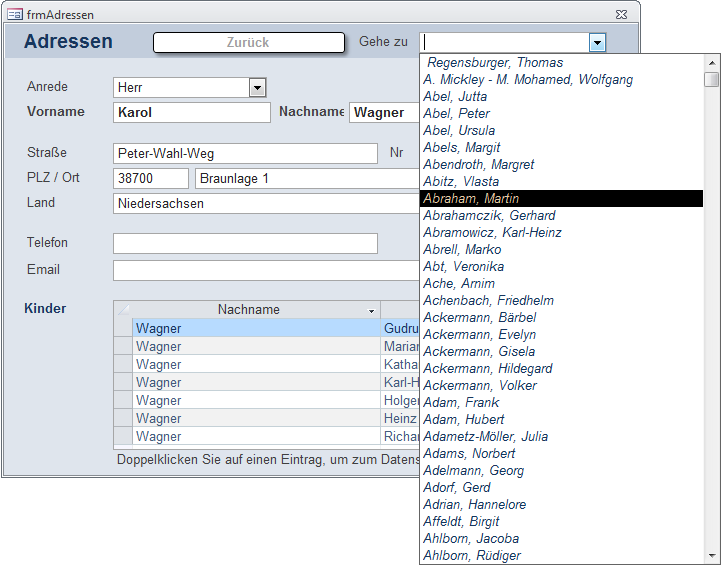Close the frmAdressen window

point(621,15)
